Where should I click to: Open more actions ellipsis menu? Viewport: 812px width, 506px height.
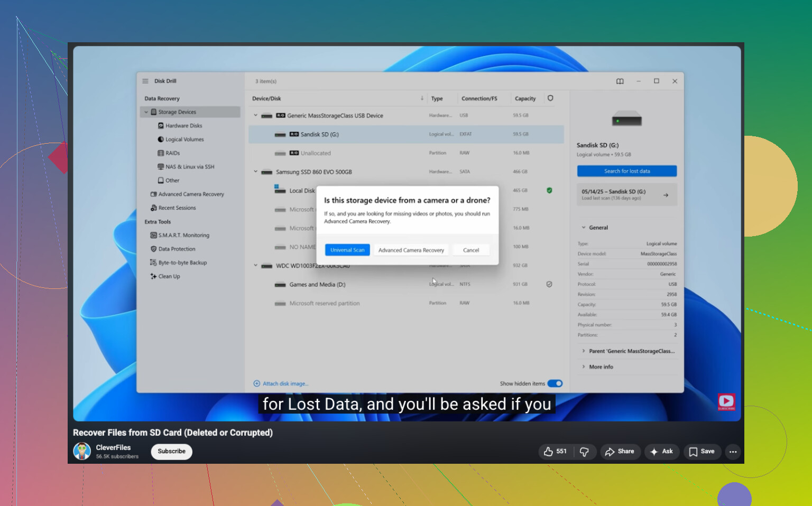click(x=733, y=452)
